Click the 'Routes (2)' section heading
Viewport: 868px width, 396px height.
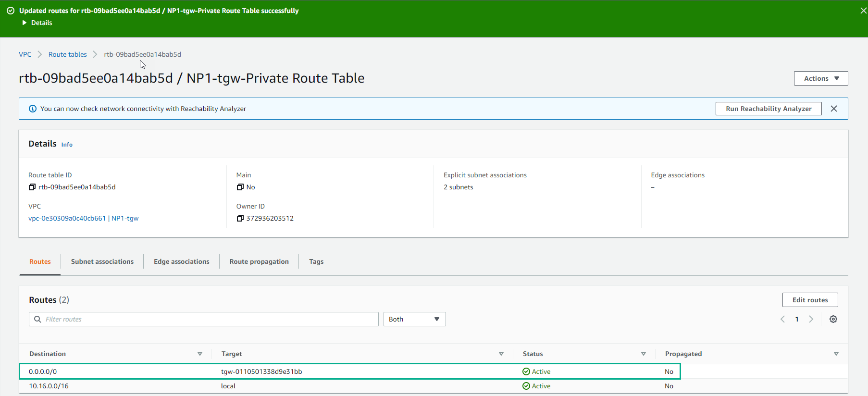(x=49, y=300)
